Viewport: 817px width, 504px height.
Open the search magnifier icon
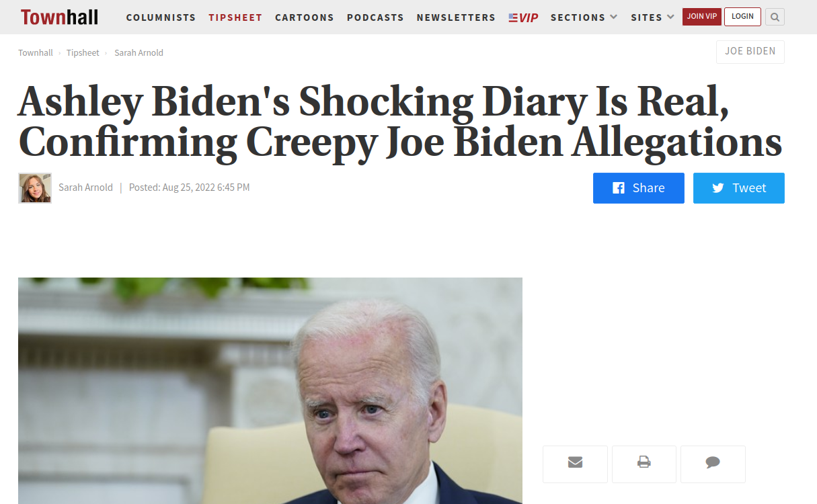pyautogui.click(x=775, y=17)
